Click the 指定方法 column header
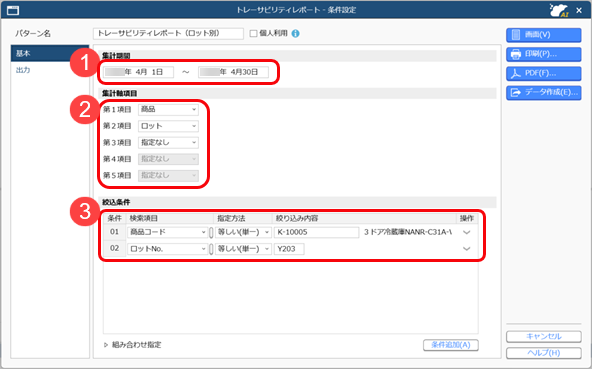 [x=243, y=218]
